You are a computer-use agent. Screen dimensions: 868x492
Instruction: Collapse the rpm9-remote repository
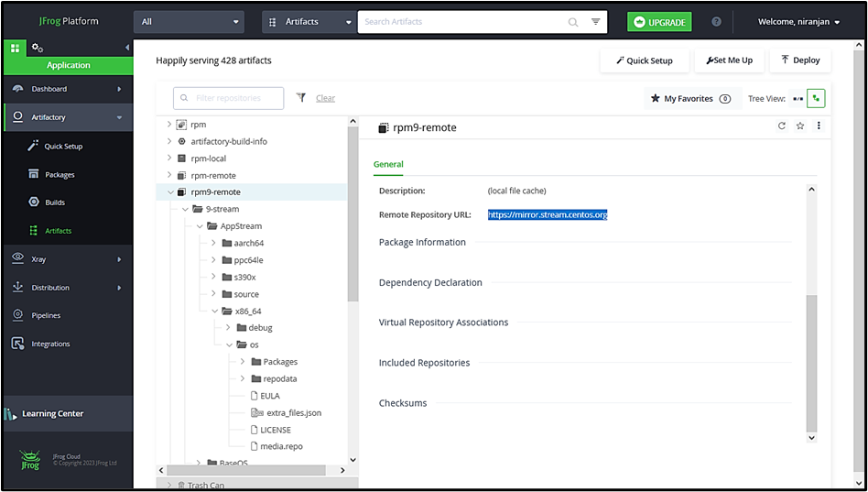pos(170,192)
